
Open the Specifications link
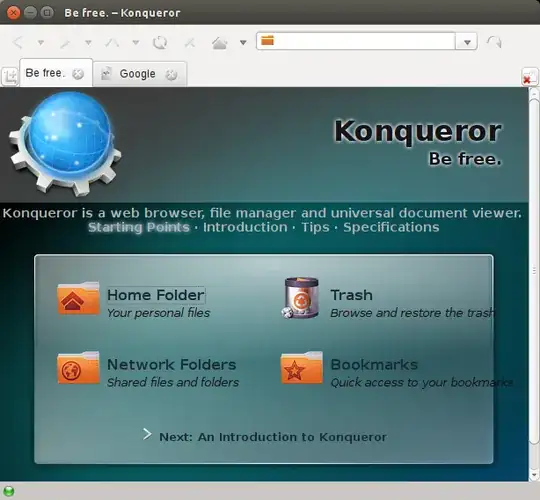click(391, 228)
